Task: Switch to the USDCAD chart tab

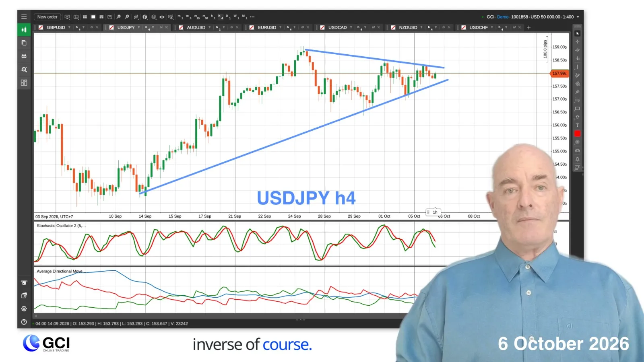Action: pos(337,27)
